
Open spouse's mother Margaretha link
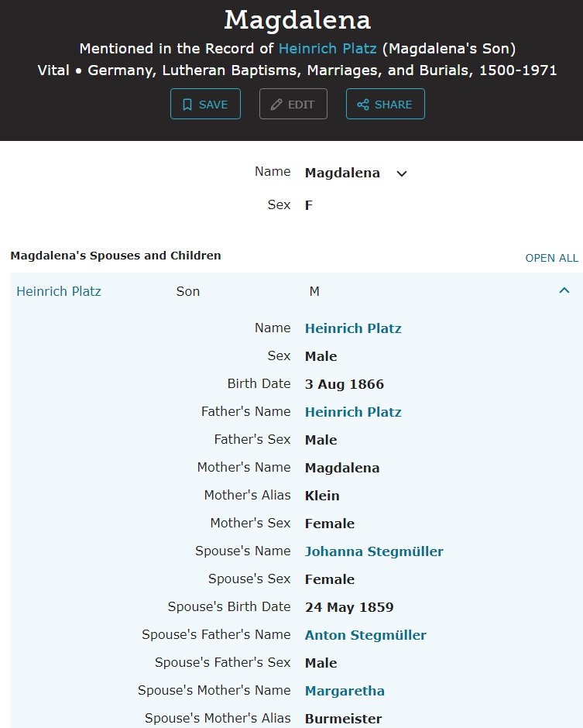click(345, 691)
